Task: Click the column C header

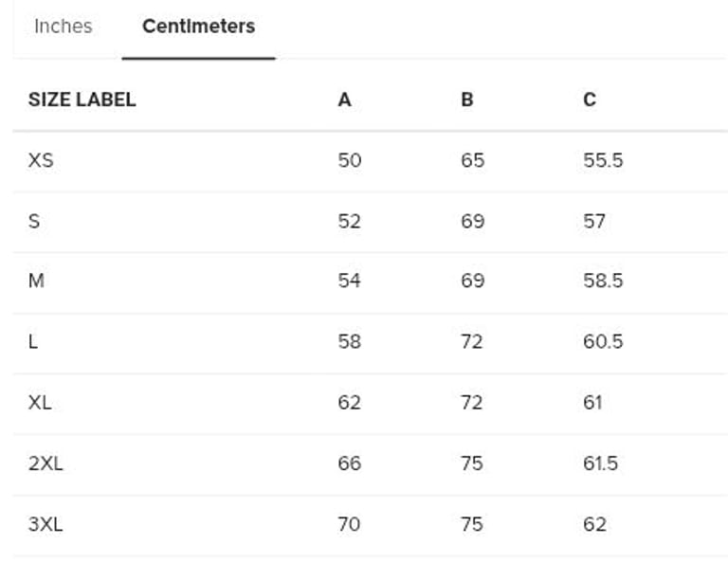Action: click(590, 100)
